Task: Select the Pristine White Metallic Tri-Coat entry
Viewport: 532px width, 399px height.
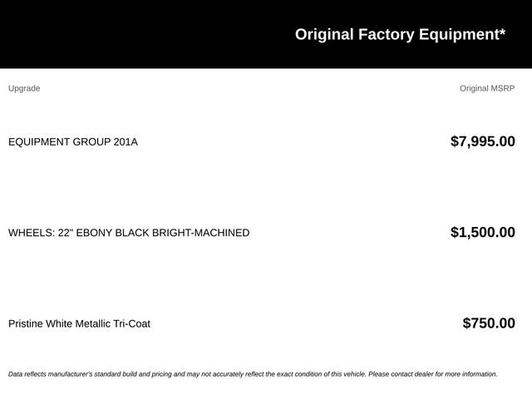Action: (80, 323)
